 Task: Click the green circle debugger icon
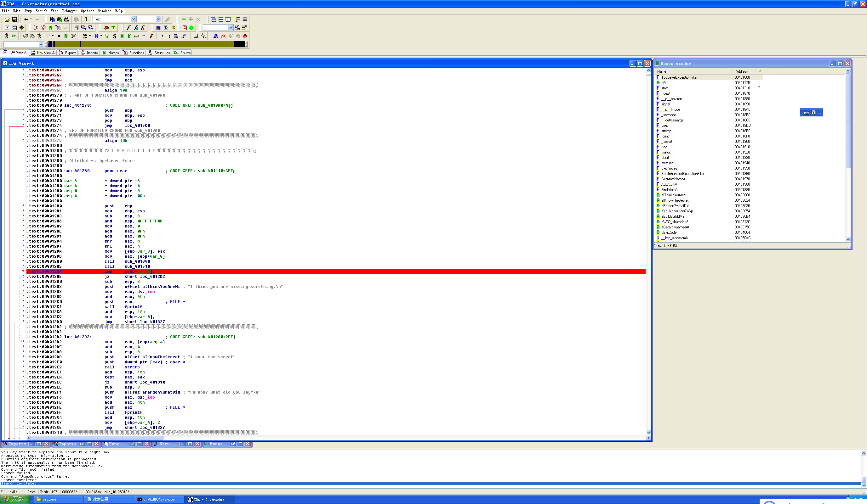[x=192, y=28]
